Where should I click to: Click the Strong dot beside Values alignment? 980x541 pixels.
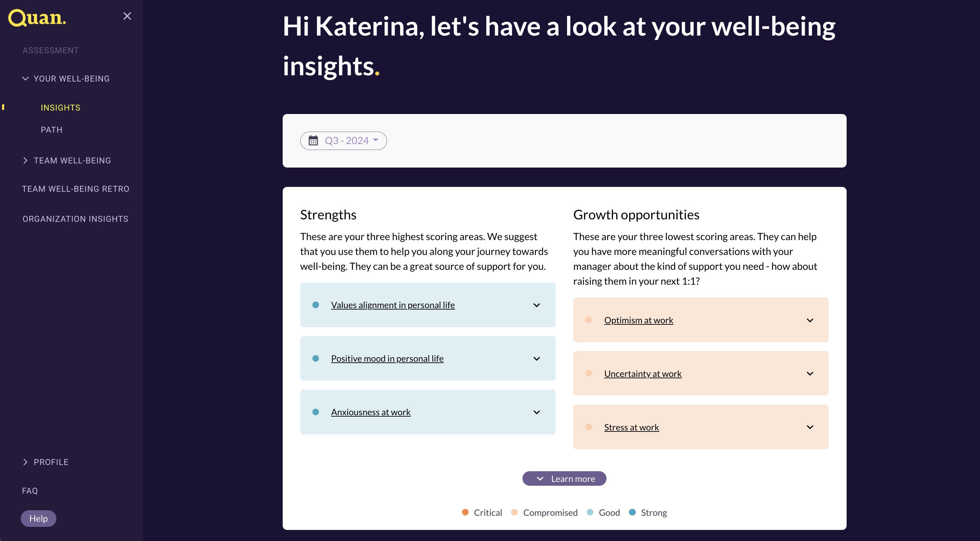(x=315, y=305)
